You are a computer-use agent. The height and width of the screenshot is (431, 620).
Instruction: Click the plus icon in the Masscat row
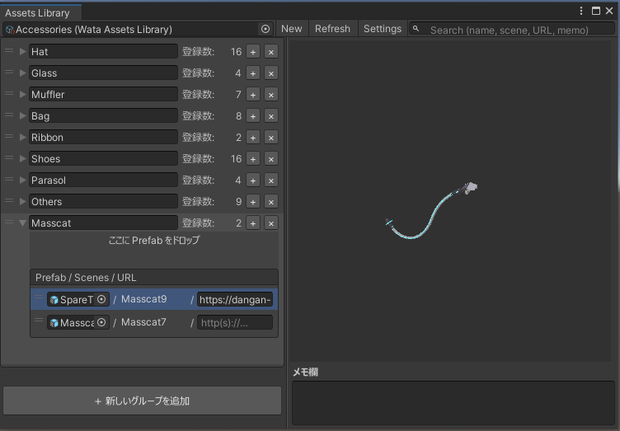253,223
